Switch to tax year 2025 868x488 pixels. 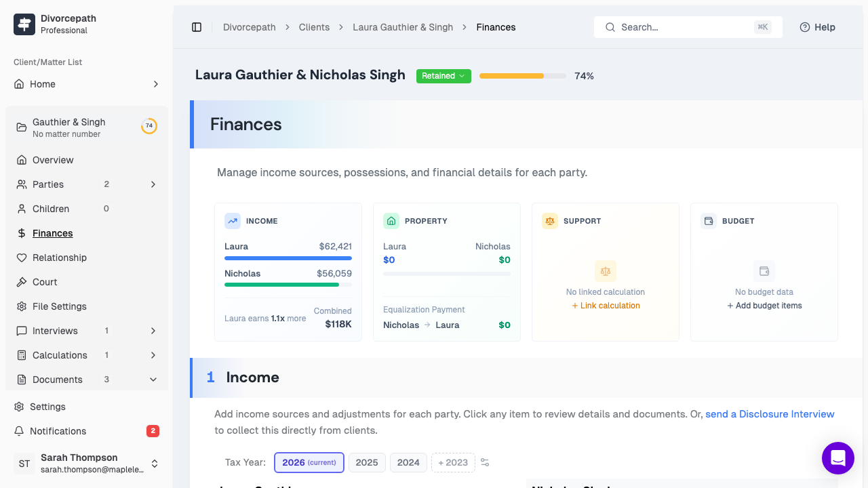point(367,462)
